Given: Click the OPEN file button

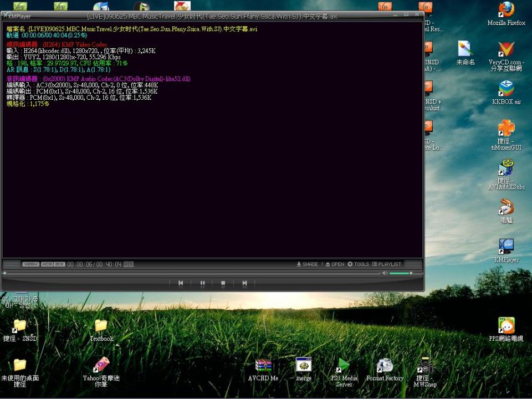Looking at the screenshot, I should click(x=335, y=264).
